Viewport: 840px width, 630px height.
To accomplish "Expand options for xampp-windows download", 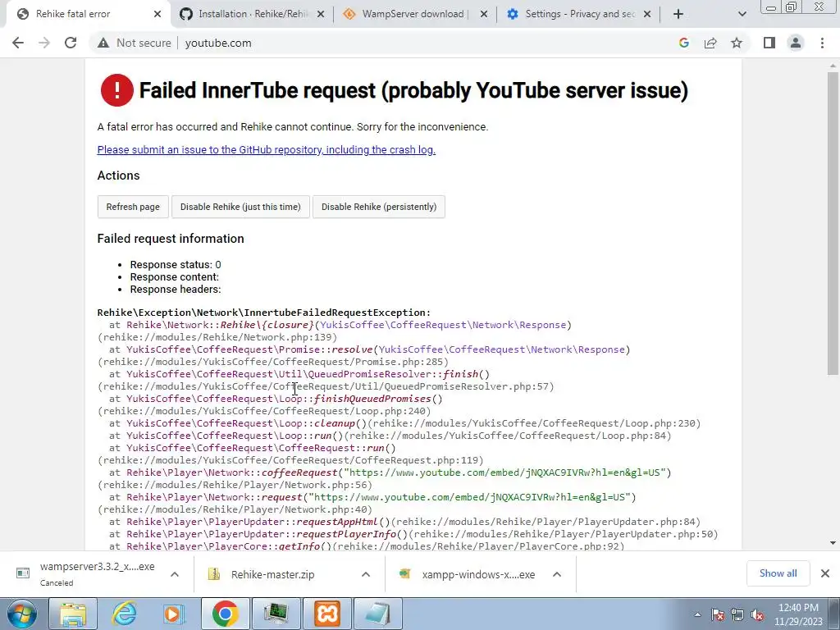I will [x=557, y=574].
